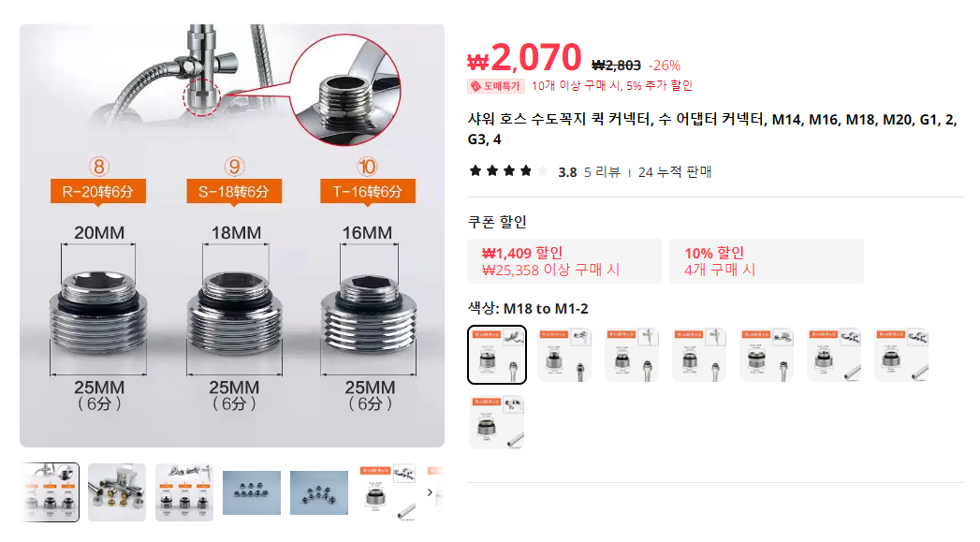Select the first product gallery thumbnail
980x542 pixels.
coord(50,492)
